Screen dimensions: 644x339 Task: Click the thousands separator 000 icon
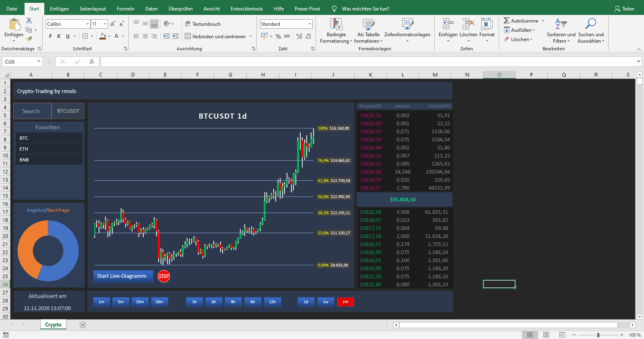point(287,36)
